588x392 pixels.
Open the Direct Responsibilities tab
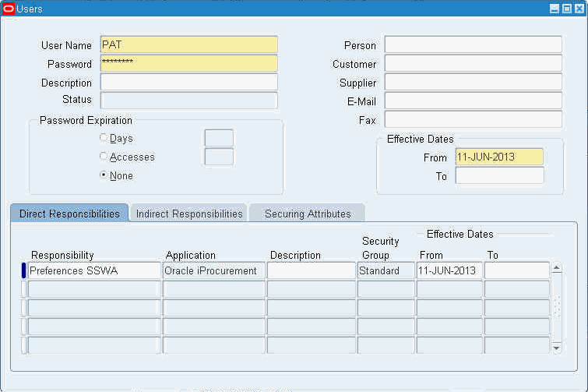point(69,214)
